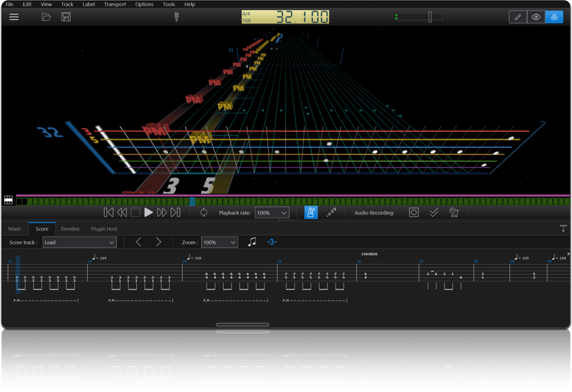
Task: Open the Transport menu
Action: point(115,4)
